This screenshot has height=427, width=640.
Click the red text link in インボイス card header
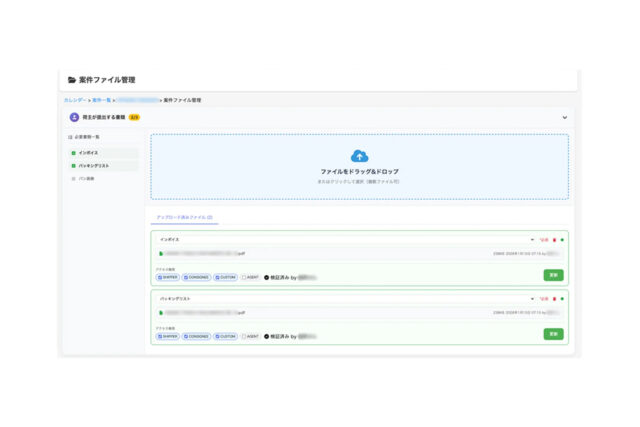tap(544, 240)
